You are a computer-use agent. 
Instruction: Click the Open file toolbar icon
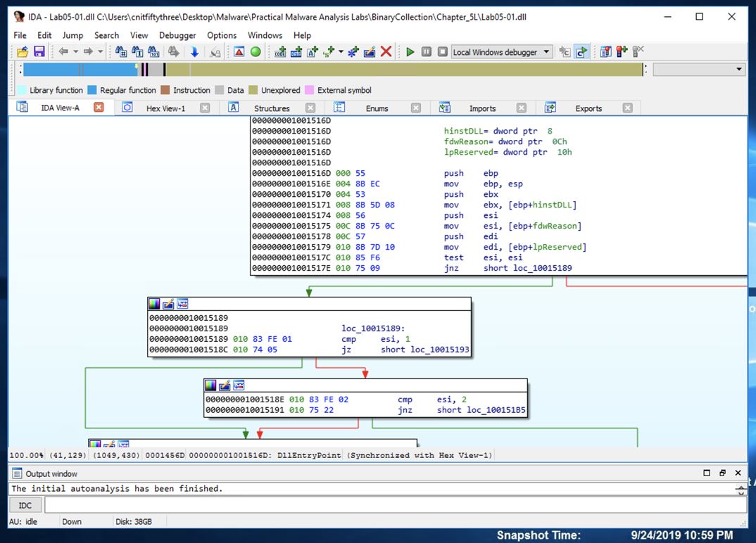[x=23, y=52]
